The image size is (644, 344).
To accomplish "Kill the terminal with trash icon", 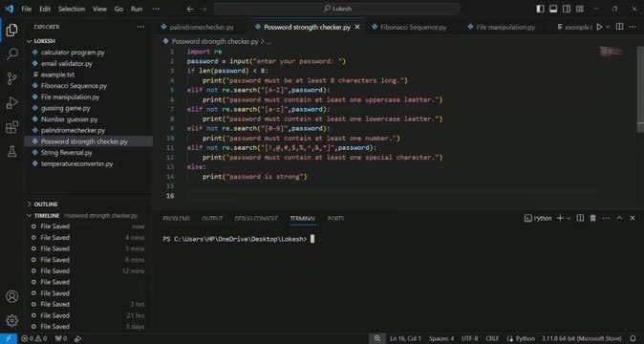I will 593,218.
